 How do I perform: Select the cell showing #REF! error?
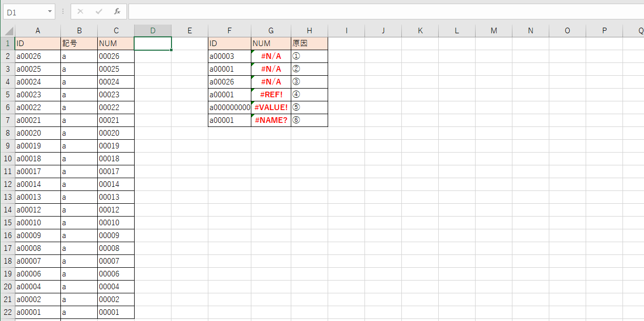271,94
